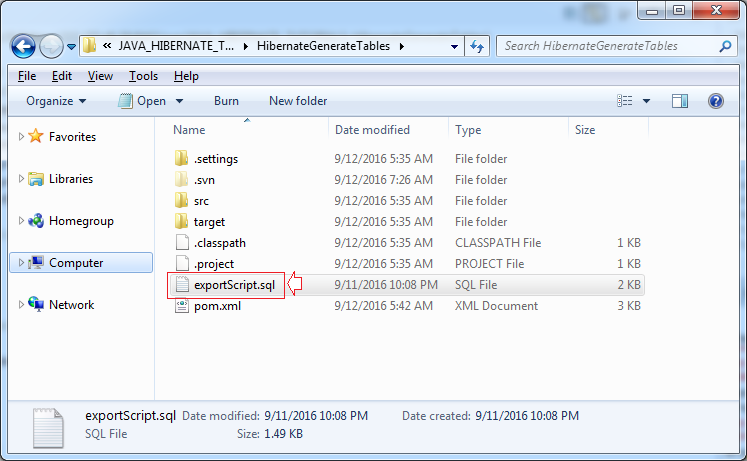Select the .project file icon
The height and width of the screenshot is (461, 747).
182,263
